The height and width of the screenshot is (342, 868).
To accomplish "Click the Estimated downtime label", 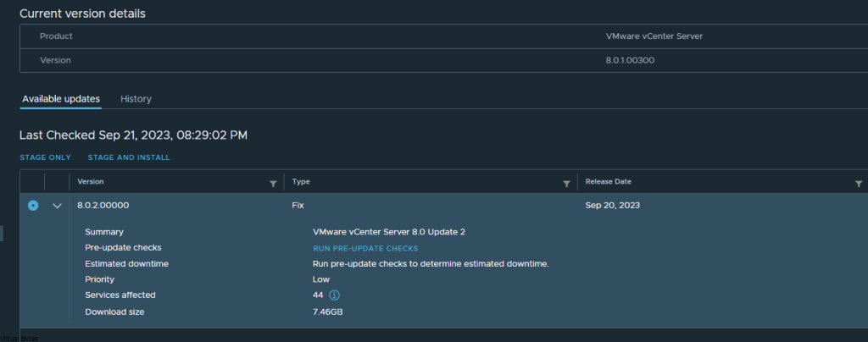I will pyautogui.click(x=127, y=264).
